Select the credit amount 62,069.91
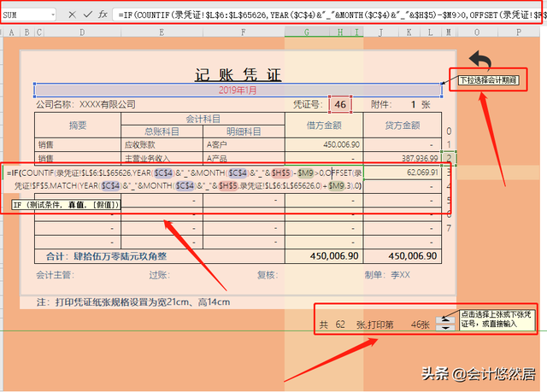This screenshot has width=547, height=392. 403,173
